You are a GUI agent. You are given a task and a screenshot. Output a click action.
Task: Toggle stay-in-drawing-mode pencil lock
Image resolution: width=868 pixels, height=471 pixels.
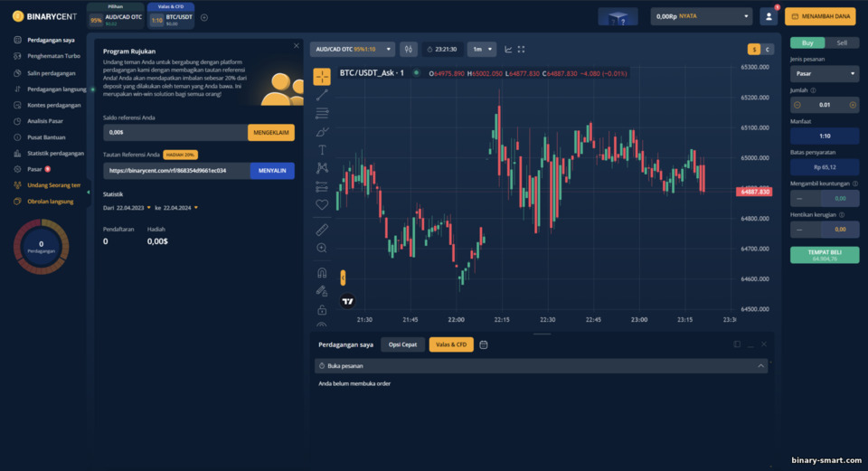coord(322,291)
